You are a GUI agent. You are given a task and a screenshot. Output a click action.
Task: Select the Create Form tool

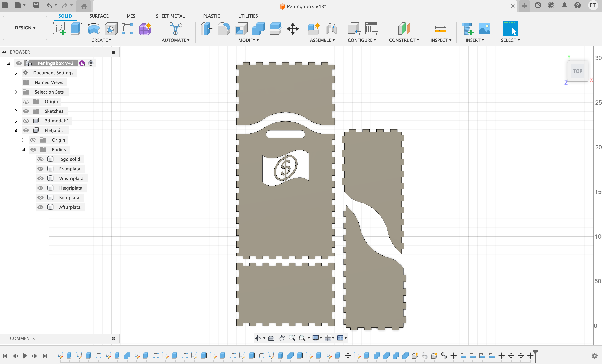click(x=145, y=29)
